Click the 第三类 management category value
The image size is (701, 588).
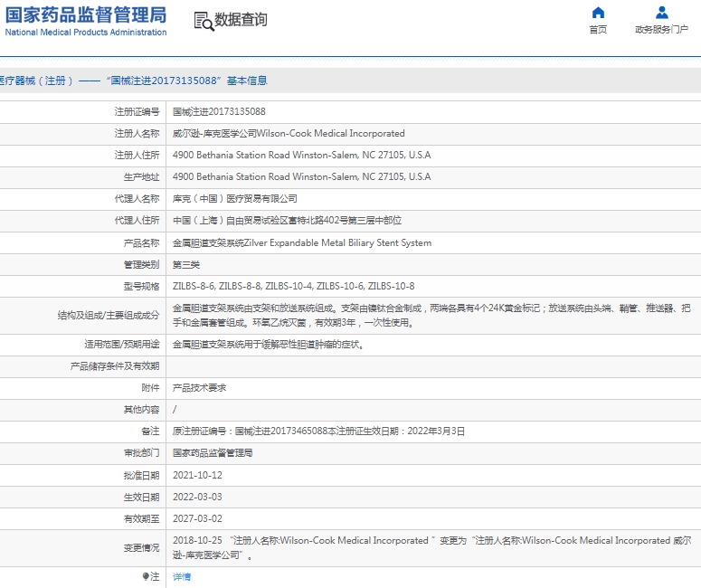click(x=186, y=265)
